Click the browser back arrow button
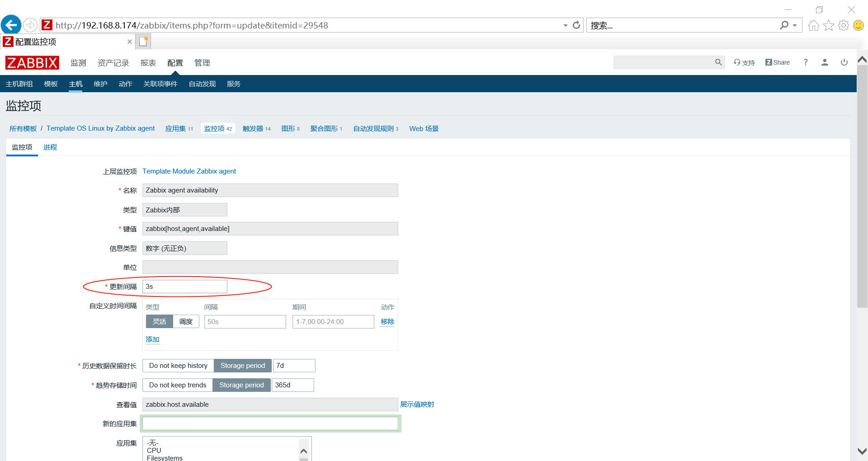 11,25
